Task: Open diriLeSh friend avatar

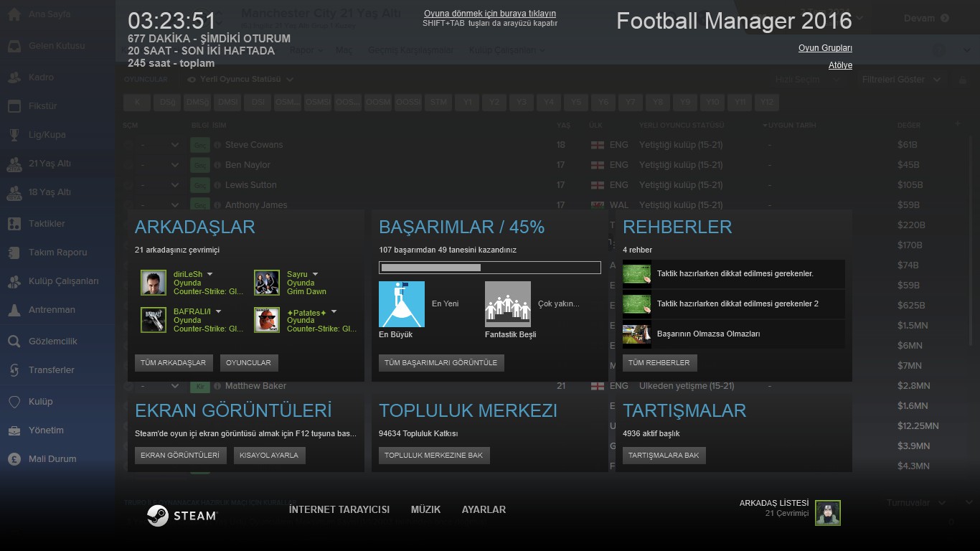Action: pyautogui.click(x=154, y=283)
